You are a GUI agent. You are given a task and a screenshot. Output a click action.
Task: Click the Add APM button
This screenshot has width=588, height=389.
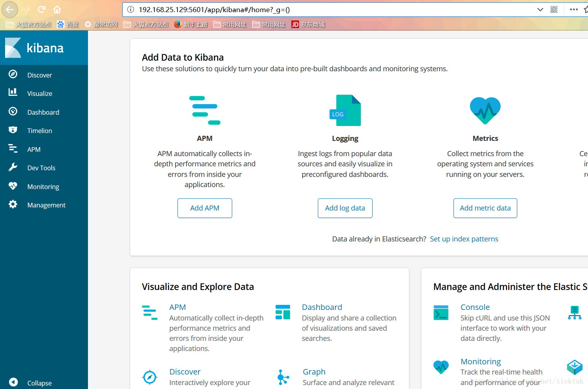[x=205, y=208]
